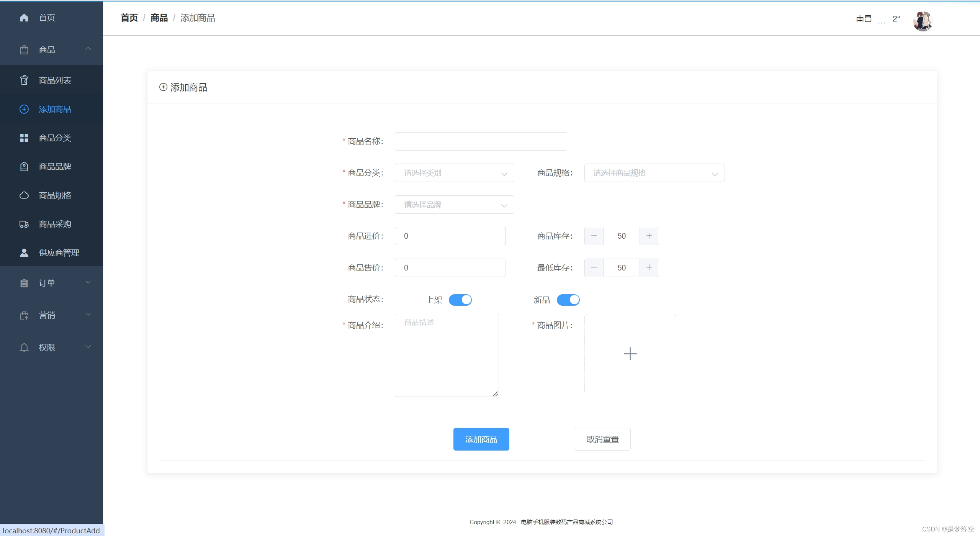
Task: Click the 商品名称 input field
Action: [481, 141]
